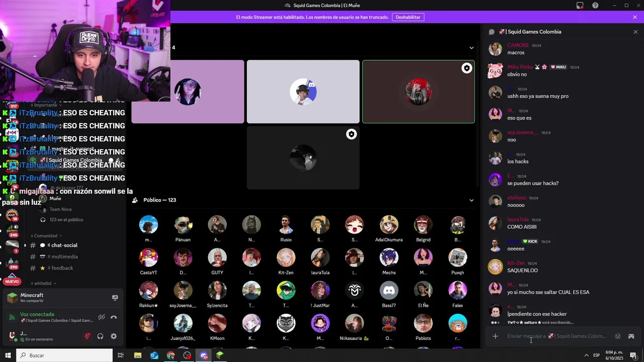The image size is (644, 362).
Task: Disconnect from voice with hang-up icon
Action: point(114,317)
